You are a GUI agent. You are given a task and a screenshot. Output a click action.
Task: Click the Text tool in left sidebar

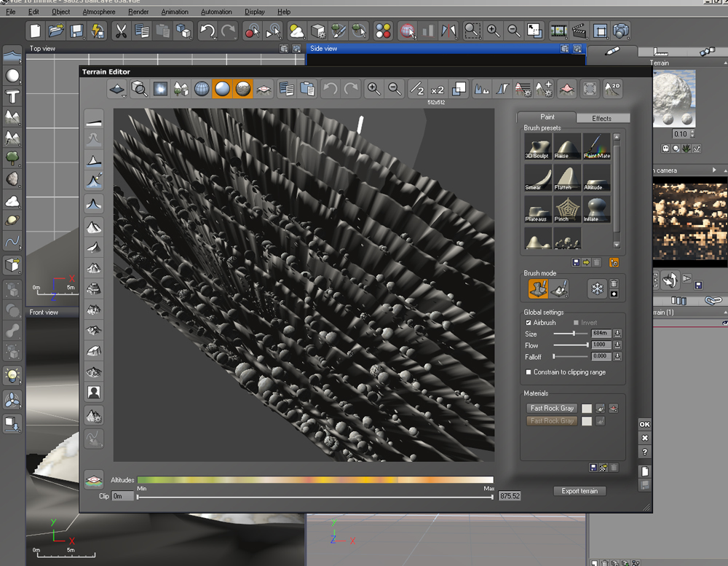coord(12,96)
